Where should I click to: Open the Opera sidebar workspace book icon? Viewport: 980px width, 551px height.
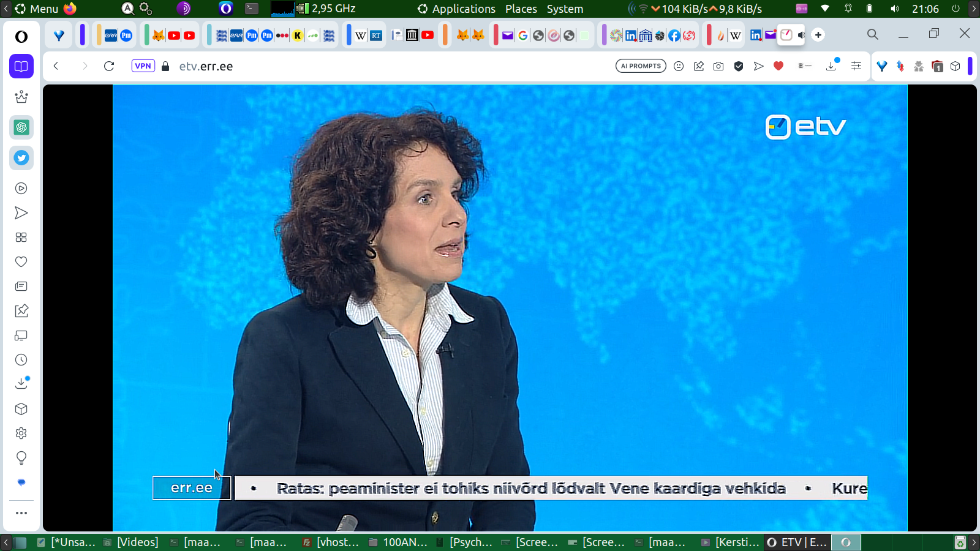point(21,66)
